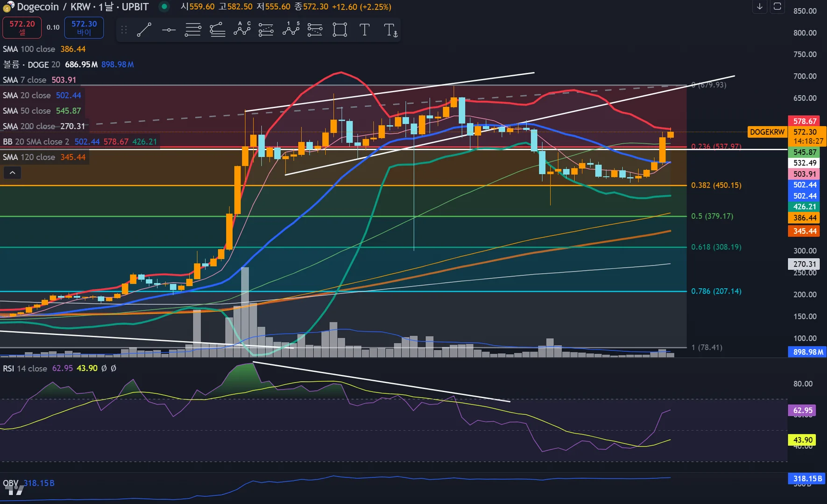This screenshot has width=827, height=504.
Task: Click the blue 572.30 buy button
Action: 84,28
